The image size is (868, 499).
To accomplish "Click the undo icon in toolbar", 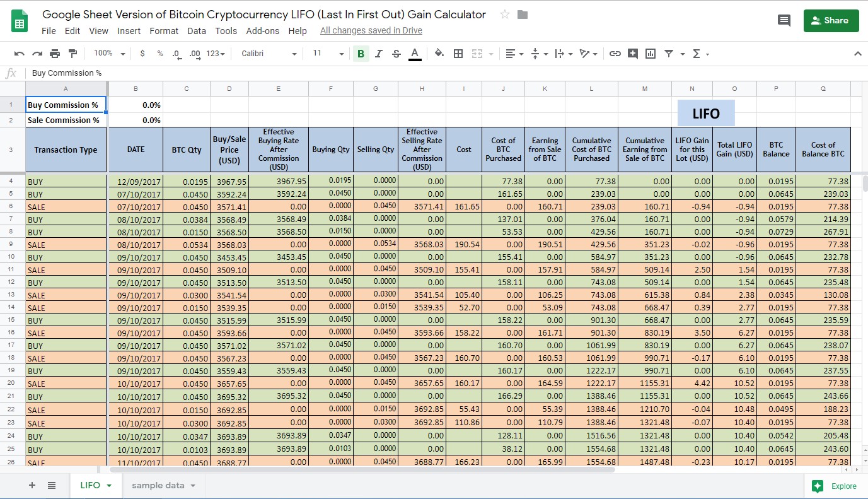I will point(20,54).
